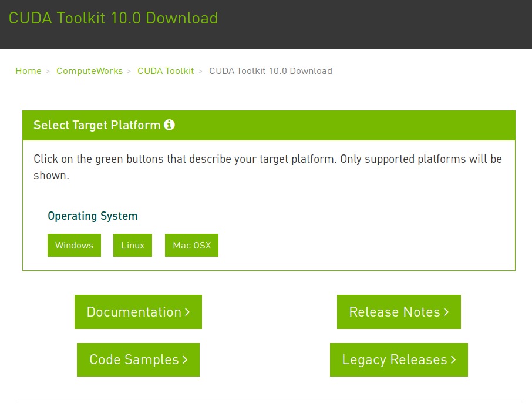The height and width of the screenshot is (410, 532).
Task: Open the ComputeWorks breadcrumb link
Action: click(90, 71)
